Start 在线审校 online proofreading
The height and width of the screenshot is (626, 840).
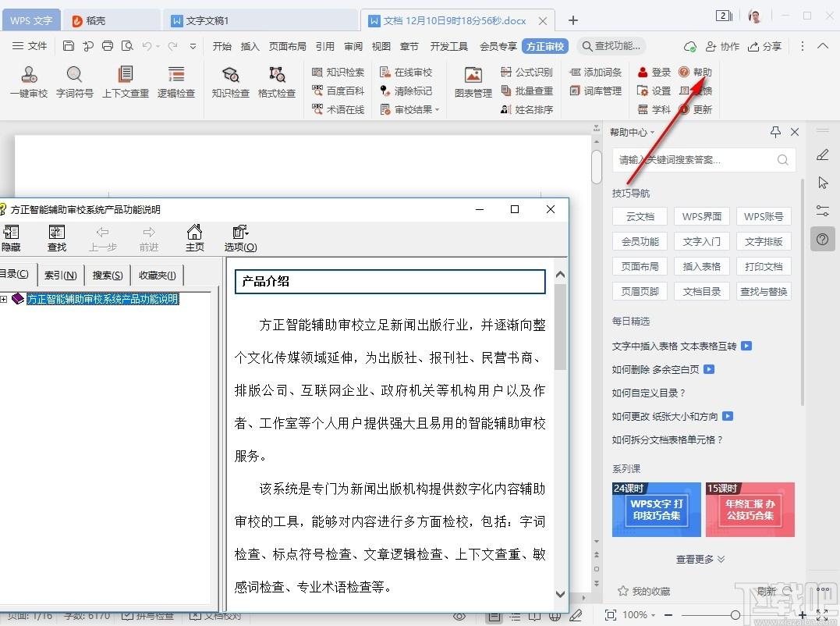pyautogui.click(x=406, y=72)
